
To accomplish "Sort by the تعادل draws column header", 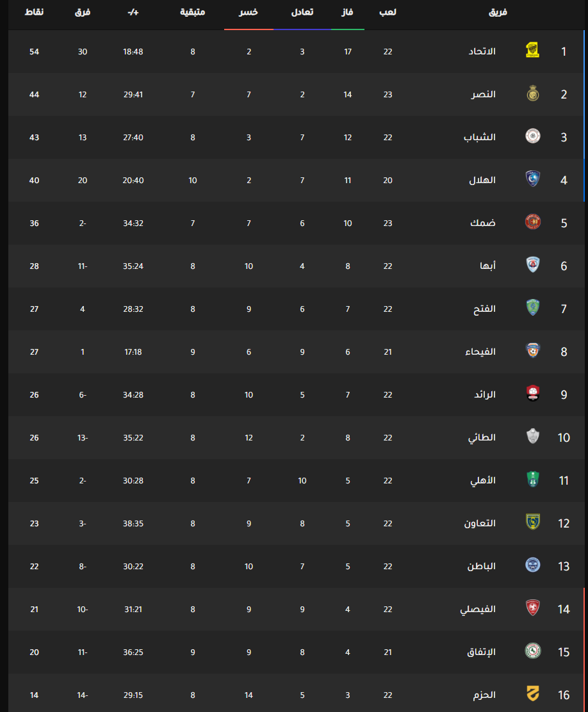I will [302, 12].
